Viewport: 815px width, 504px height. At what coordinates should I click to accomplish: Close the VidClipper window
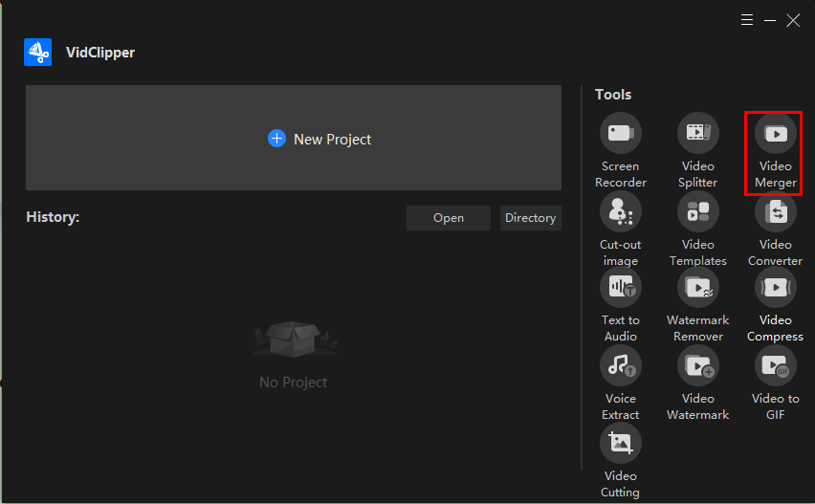(x=793, y=20)
